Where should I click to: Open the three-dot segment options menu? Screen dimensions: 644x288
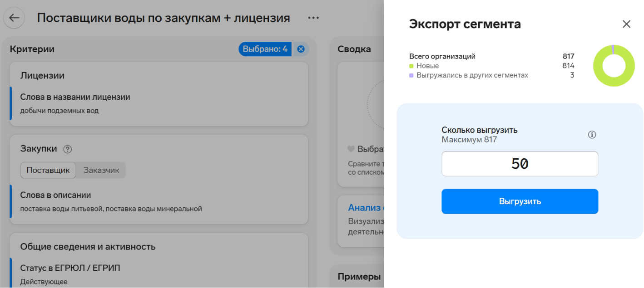pyautogui.click(x=313, y=18)
